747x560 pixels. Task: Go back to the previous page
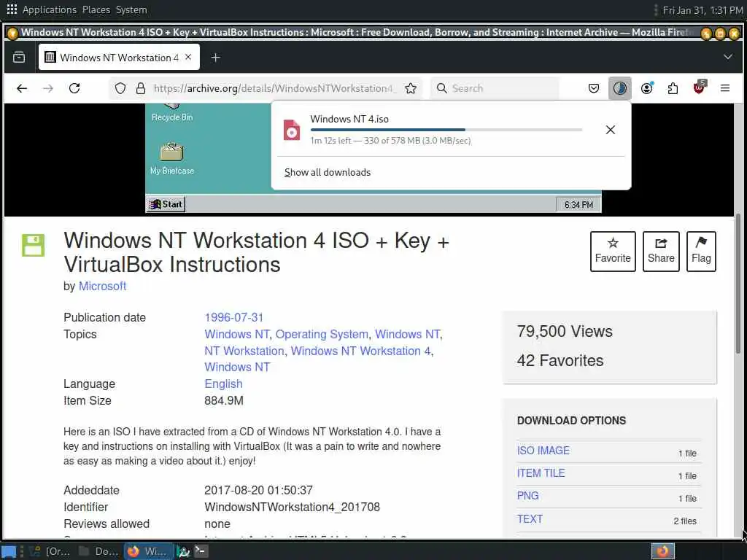[x=22, y=88]
